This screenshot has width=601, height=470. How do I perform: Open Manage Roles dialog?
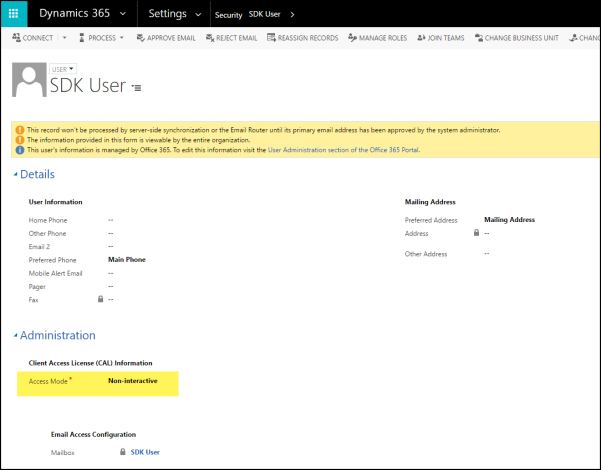click(x=376, y=38)
